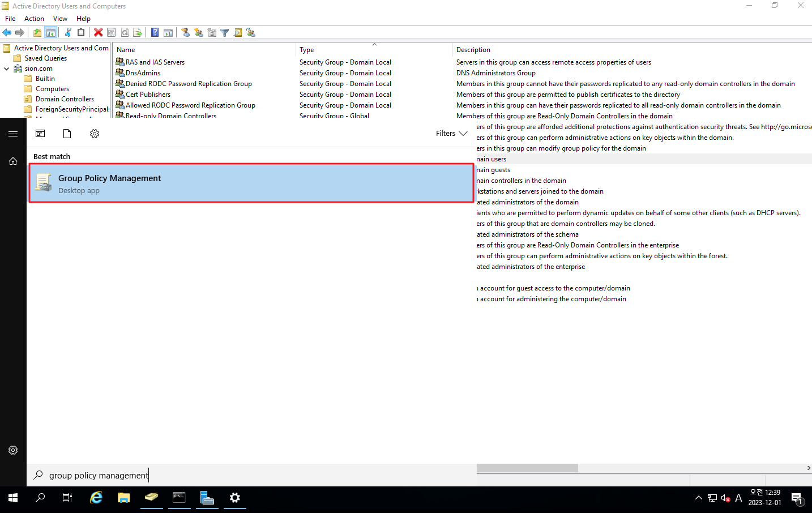812x513 pixels.
Task: Click the clipboard Paste toolbar icon
Action: pyautogui.click(x=81, y=33)
